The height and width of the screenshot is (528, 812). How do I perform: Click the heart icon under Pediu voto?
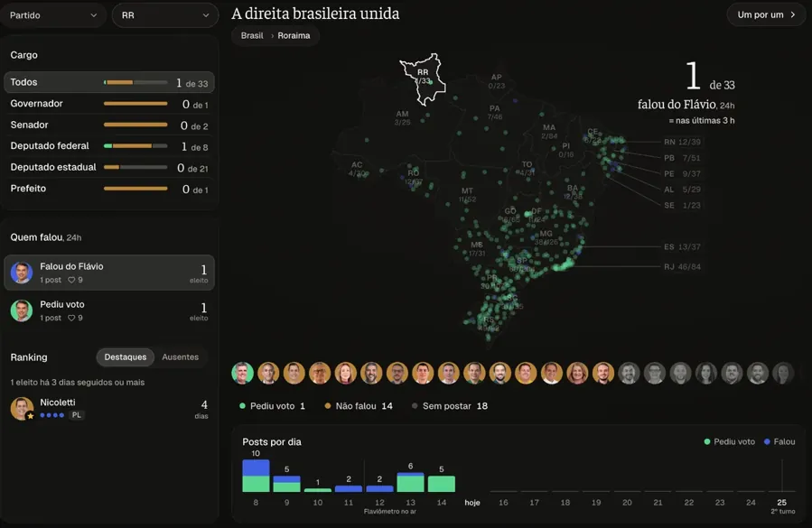click(71, 319)
